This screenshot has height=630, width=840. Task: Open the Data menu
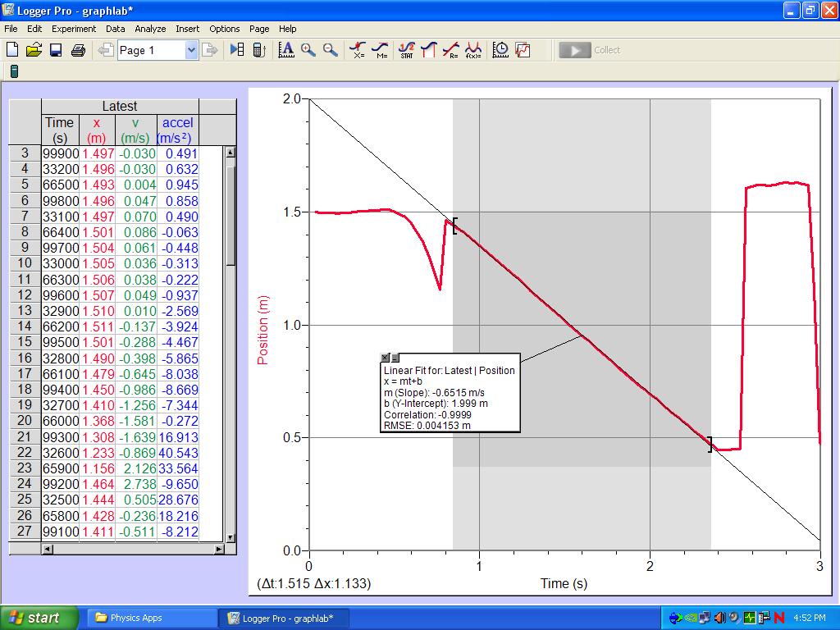tap(115, 29)
